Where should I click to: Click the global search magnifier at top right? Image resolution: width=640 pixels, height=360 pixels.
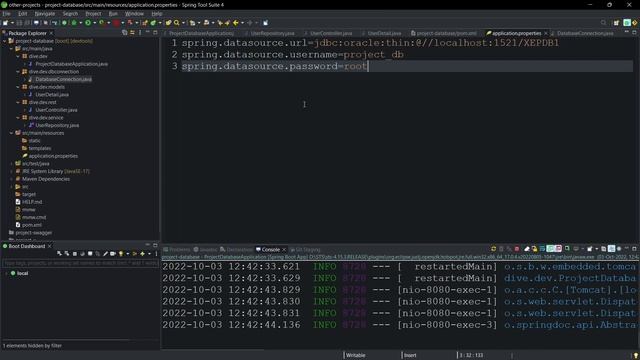point(603,23)
